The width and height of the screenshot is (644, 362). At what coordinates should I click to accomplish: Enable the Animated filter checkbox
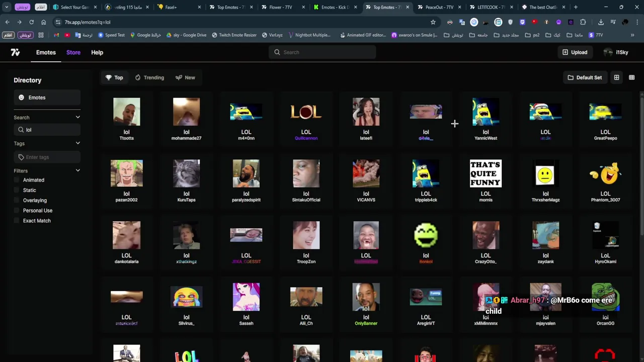click(x=17, y=180)
